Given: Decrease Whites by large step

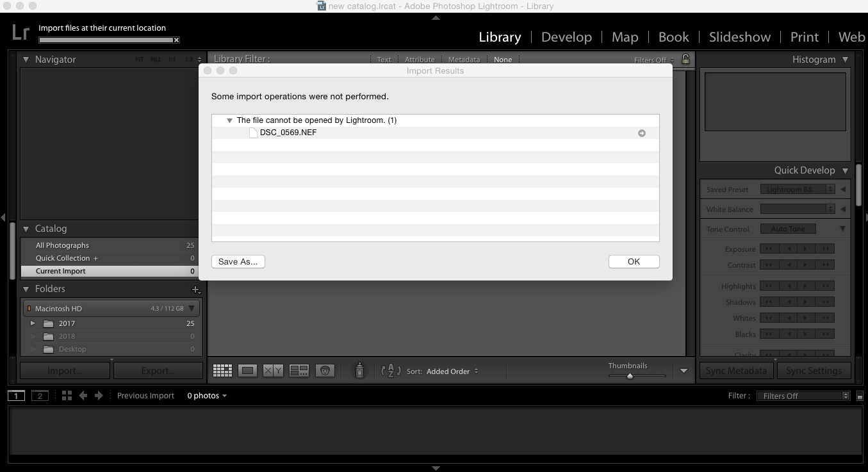Looking at the screenshot, I should click(x=769, y=318).
